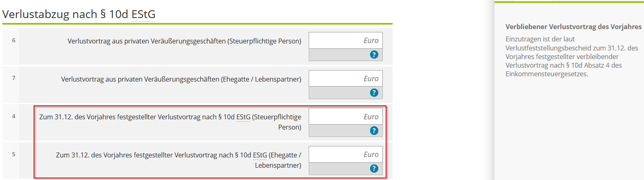Click line number 7 on the left
Image resolution: width=644 pixels, height=180 pixels.
pyautogui.click(x=14, y=78)
